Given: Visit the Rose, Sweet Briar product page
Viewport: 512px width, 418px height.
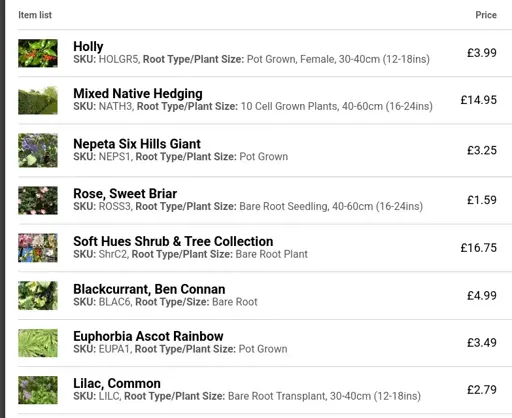Looking at the screenshot, I should [125, 194].
